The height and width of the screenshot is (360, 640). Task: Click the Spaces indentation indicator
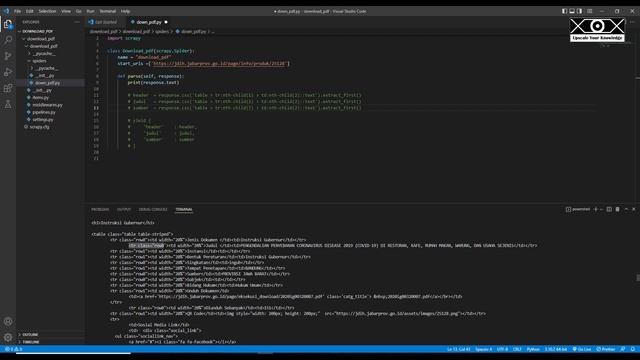coord(483,349)
